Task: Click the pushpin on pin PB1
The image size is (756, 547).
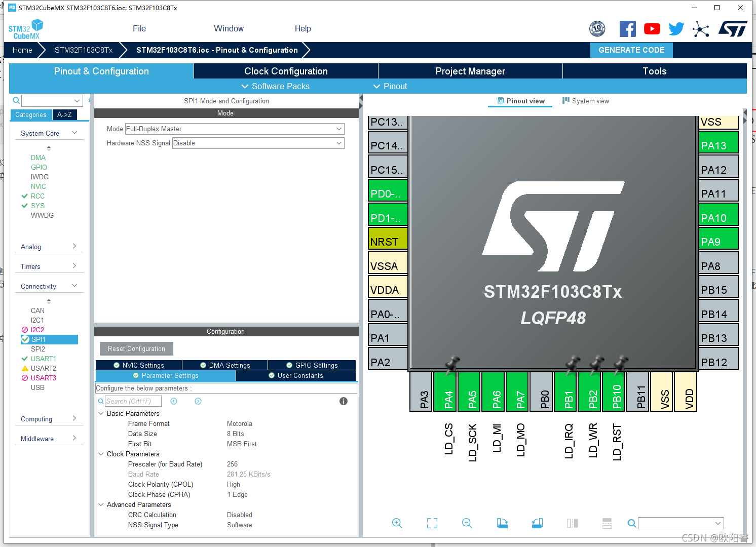Action: pyautogui.click(x=573, y=364)
